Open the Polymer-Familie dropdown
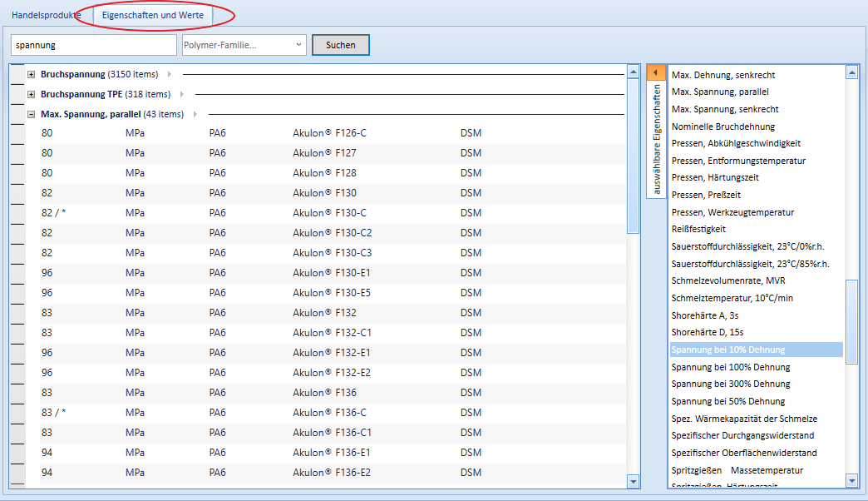Screen dimensions: 868x501 click(x=243, y=45)
